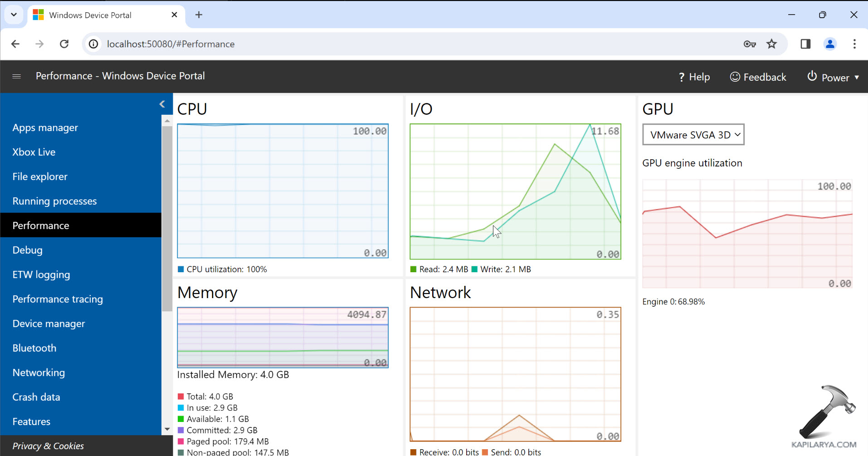The width and height of the screenshot is (868, 456).
Task: Open the hamburger navigation menu icon
Action: coord(17,76)
